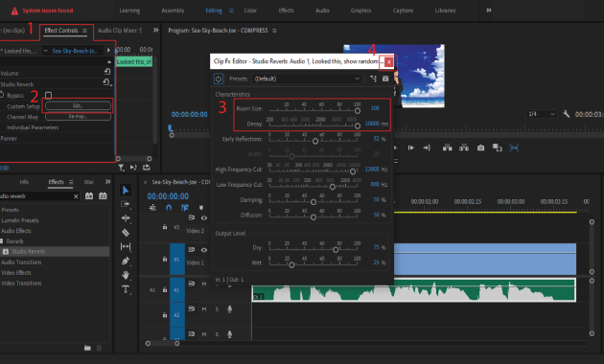Image resolution: width=604 pixels, height=364 pixels.
Task: Select the Type tool
Action: click(126, 289)
